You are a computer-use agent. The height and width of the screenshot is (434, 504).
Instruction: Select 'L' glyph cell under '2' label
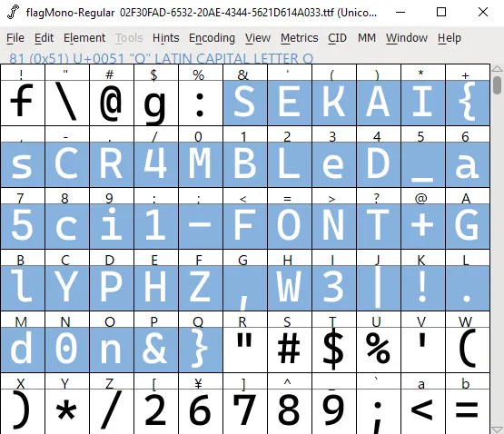tap(290, 164)
